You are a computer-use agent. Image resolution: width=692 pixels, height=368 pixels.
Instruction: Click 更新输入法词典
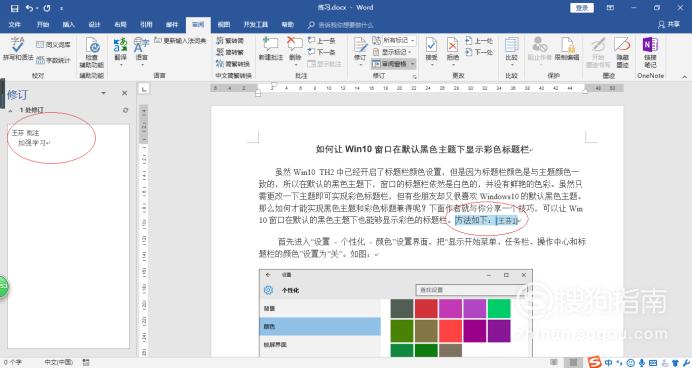pyautogui.click(x=180, y=41)
